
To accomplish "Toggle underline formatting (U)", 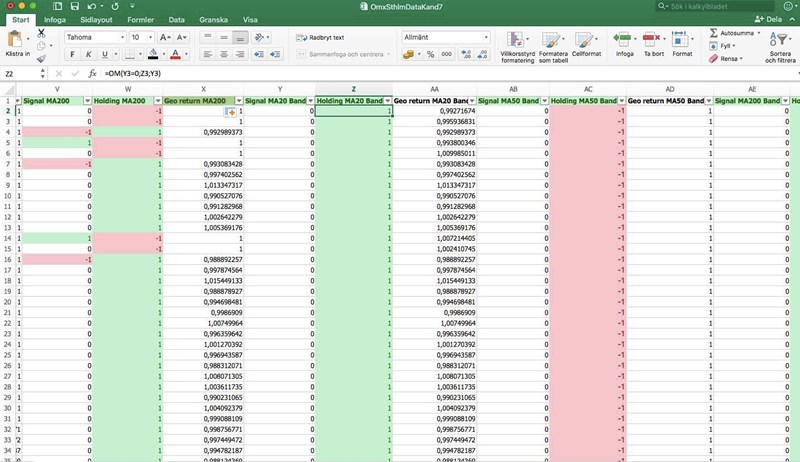I will pos(104,54).
